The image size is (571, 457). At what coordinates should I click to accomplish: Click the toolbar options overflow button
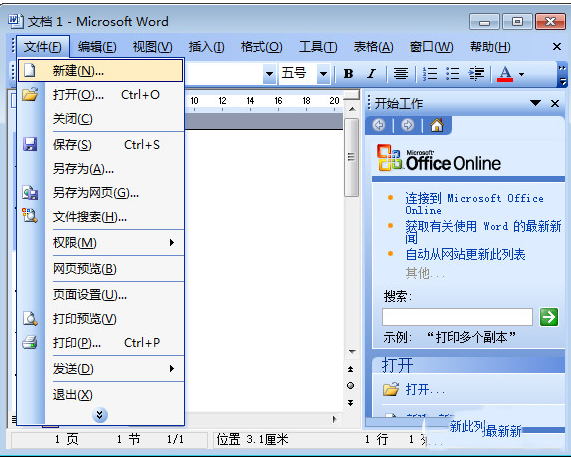(562, 75)
